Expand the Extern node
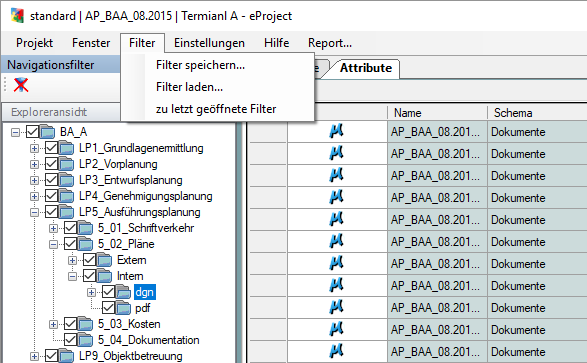Image resolution: width=587 pixels, height=363 pixels. 73,260
